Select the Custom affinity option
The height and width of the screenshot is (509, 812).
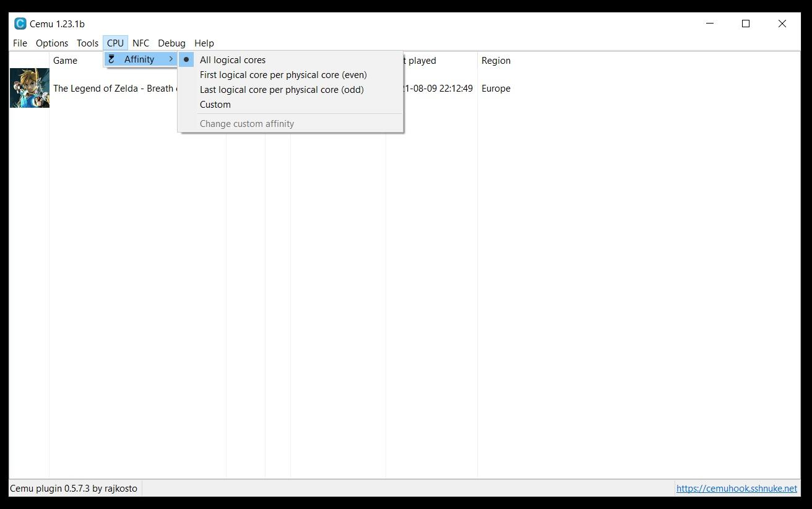point(291,105)
